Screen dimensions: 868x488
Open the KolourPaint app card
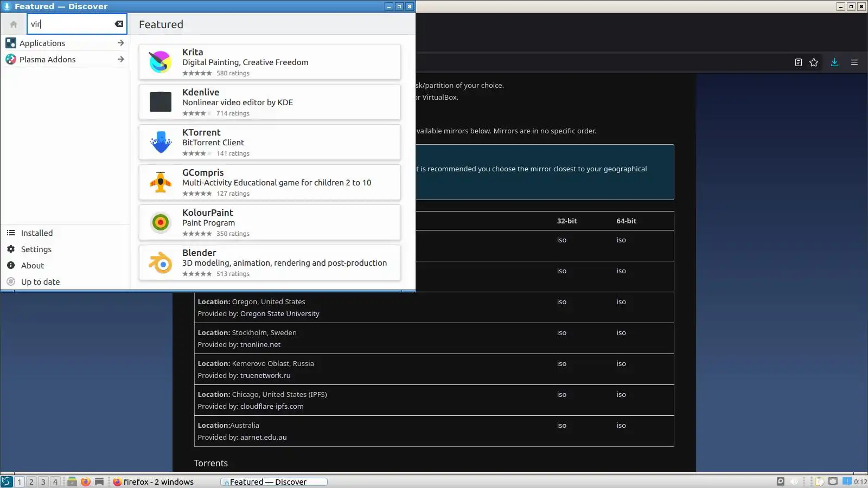[x=270, y=222]
